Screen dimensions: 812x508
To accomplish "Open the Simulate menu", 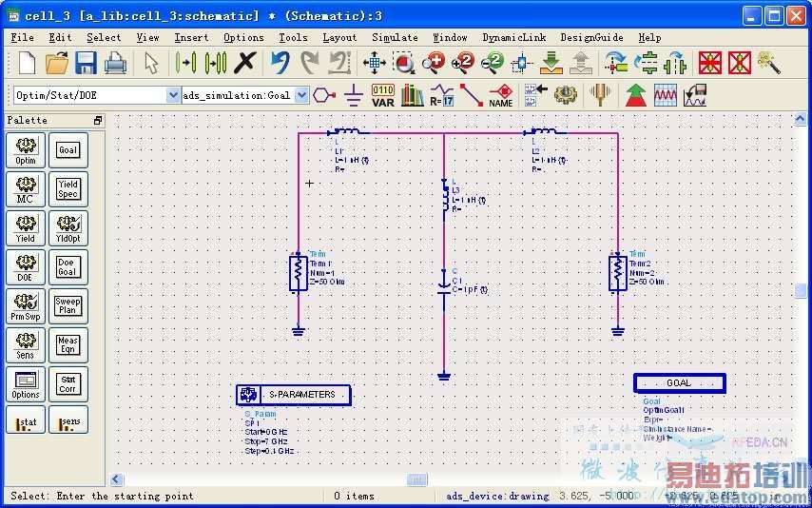I will point(396,37).
